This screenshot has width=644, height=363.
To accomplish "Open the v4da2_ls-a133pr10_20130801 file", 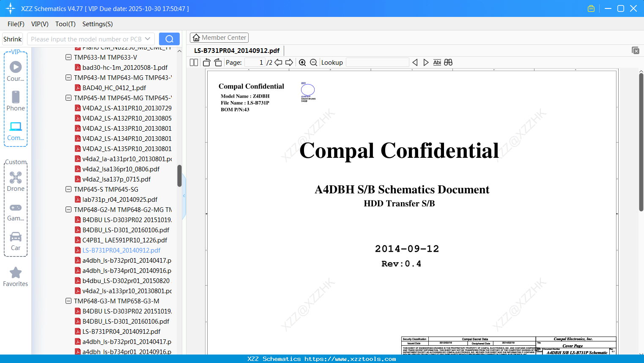I will [127, 291].
